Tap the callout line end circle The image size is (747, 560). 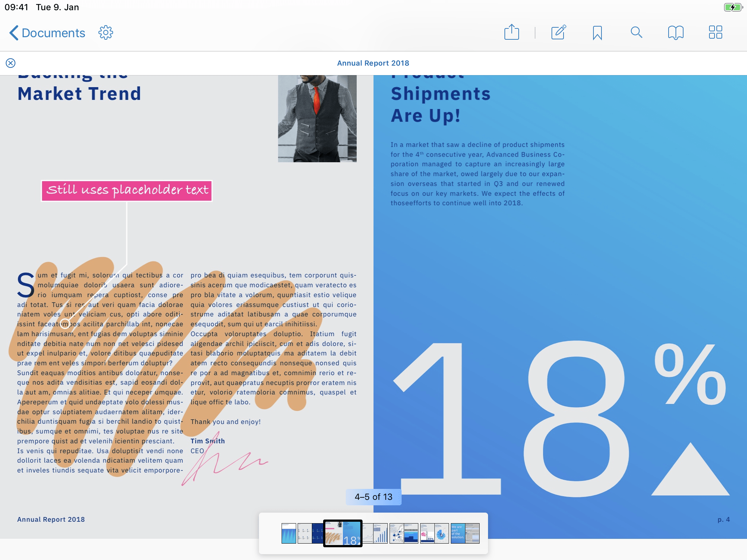(65, 323)
